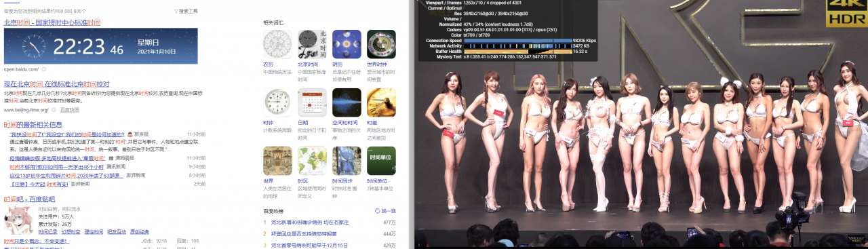
Task: Open 北京时间 - 国家授时中心标准时间 result
Action: (x=52, y=22)
